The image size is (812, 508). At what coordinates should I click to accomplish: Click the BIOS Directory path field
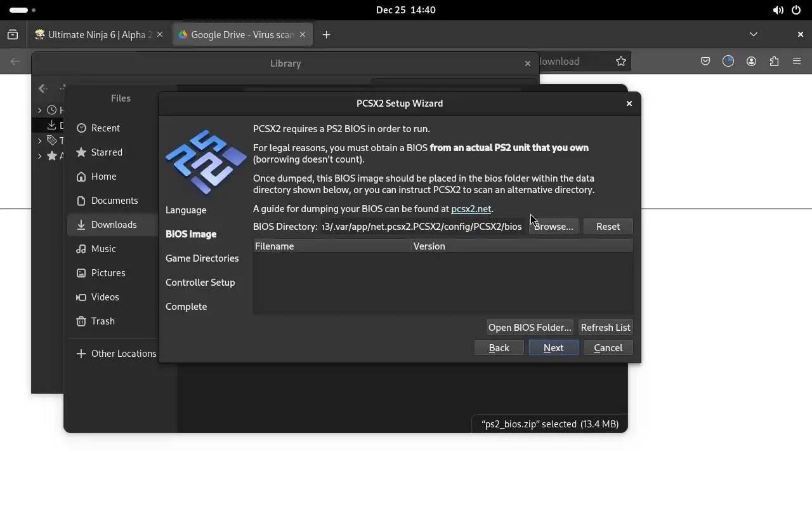[x=422, y=227]
